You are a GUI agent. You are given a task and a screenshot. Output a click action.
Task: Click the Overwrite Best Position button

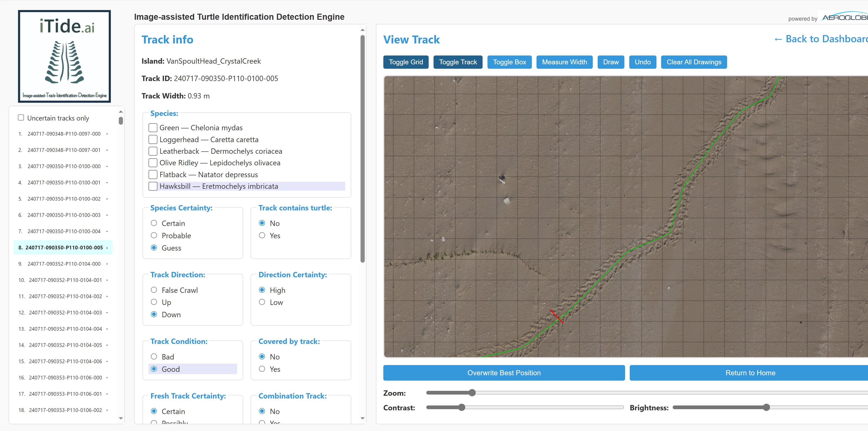coord(504,373)
